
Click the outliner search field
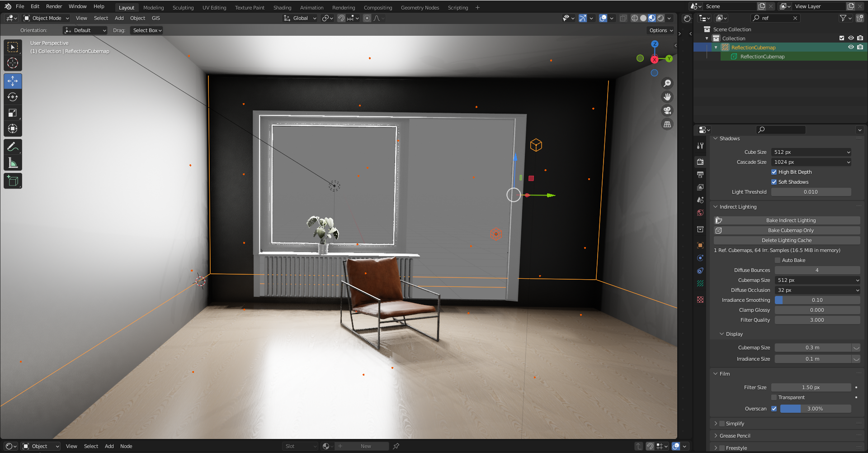(x=776, y=18)
